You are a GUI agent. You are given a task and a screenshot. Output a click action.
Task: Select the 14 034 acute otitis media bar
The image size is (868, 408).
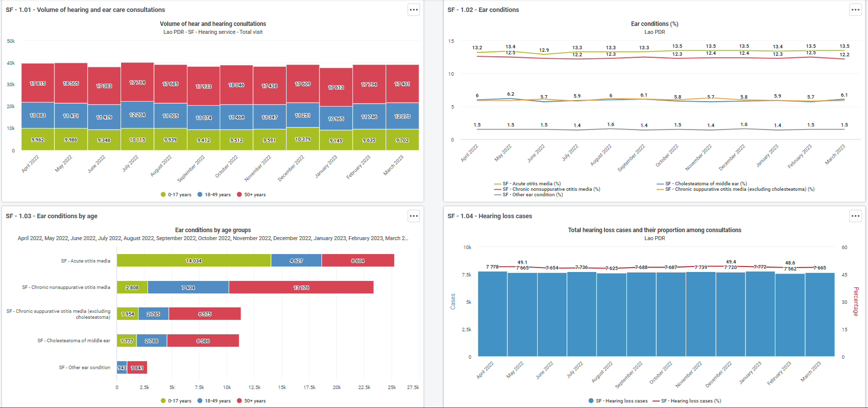(194, 261)
